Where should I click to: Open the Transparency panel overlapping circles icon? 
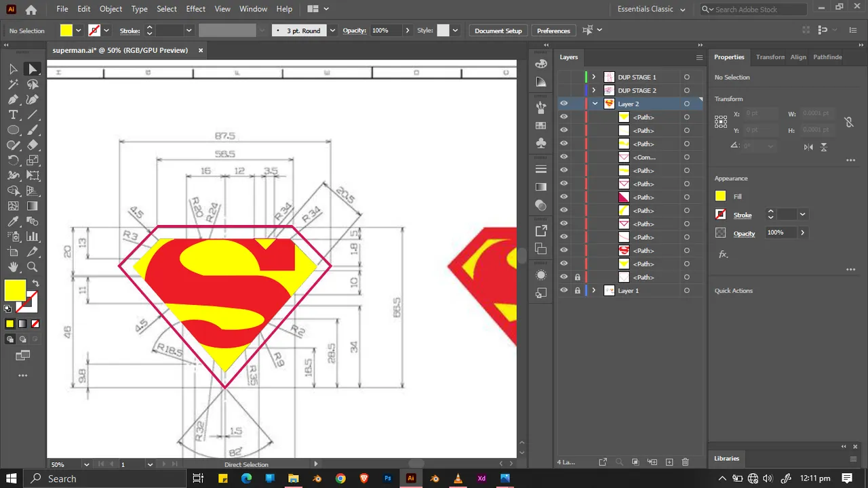tap(540, 205)
